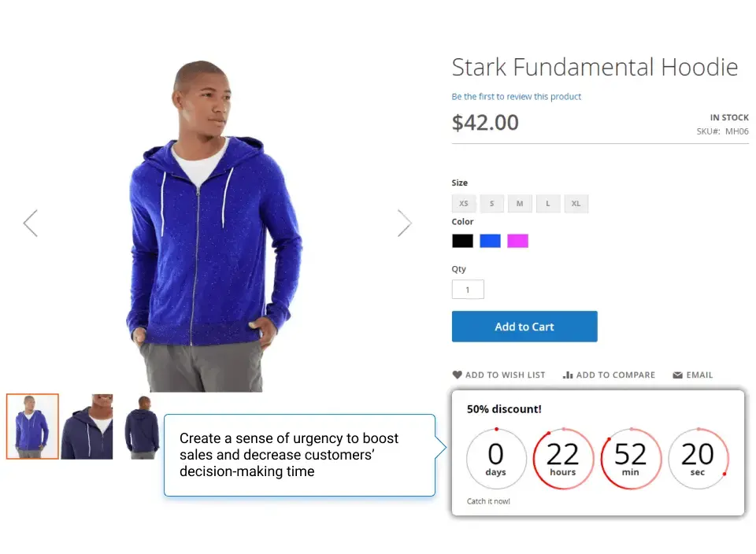The width and height of the screenshot is (756, 554).
Task: Select size XS option
Action: (464, 204)
